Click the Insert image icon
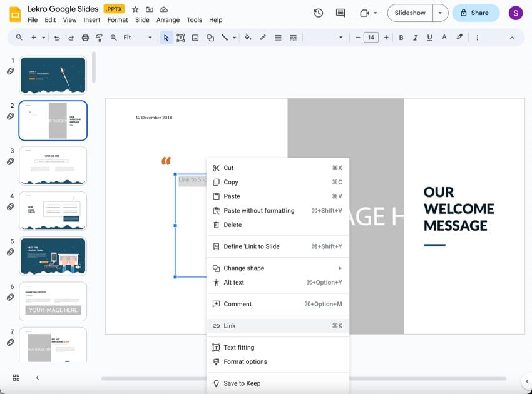Viewport: 532px width, 394px height. click(x=195, y=38)
